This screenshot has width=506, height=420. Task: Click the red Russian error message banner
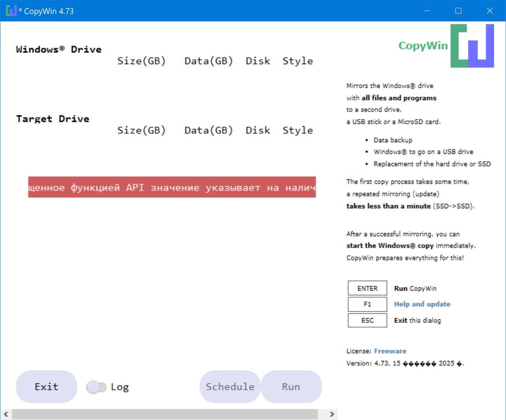pyautogui.click(x=172, y=187)
